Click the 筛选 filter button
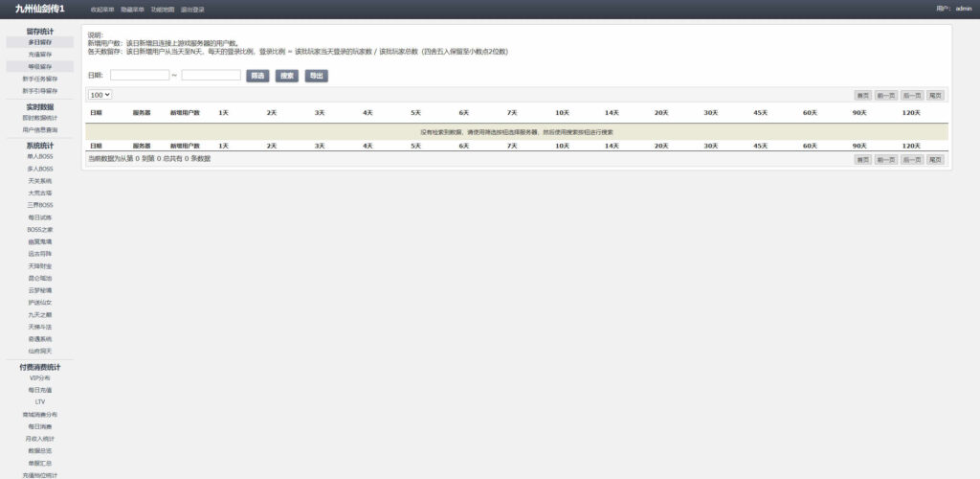The height and width of the screenshot is (479, 980). point(257,76)
